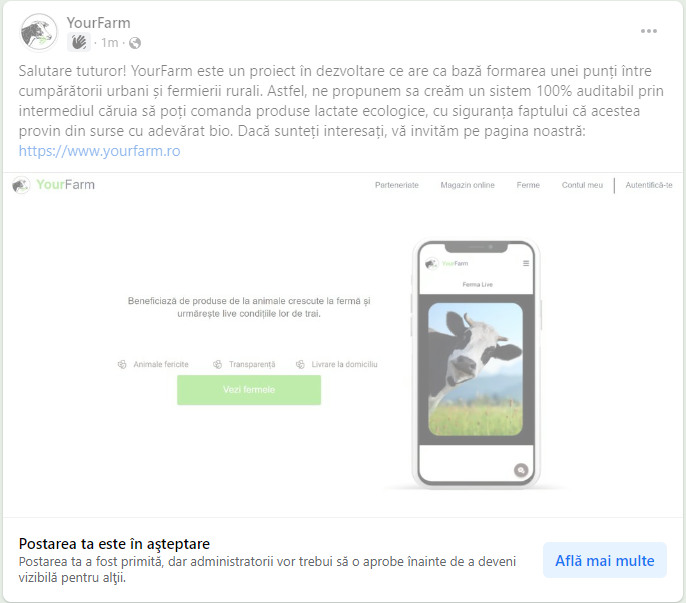This screenshot has height=603, width=686.
Task: Click the cow photo in phone mockup
Action: [x=476, y=369]
